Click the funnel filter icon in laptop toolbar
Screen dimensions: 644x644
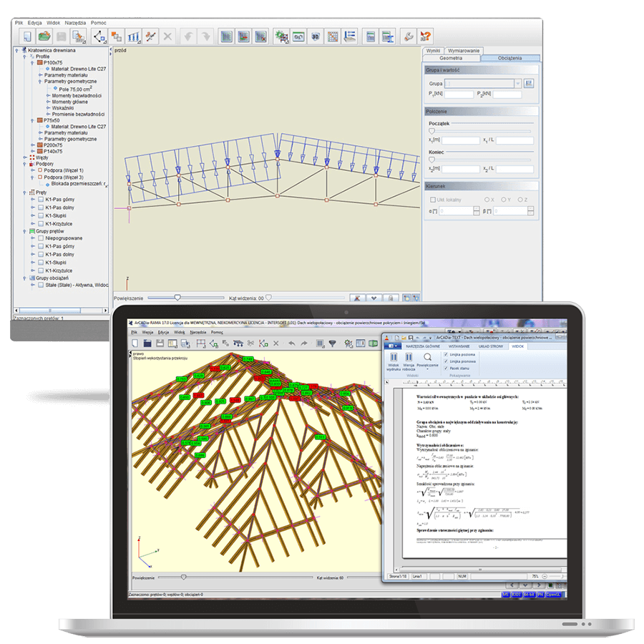coord(333,343)
